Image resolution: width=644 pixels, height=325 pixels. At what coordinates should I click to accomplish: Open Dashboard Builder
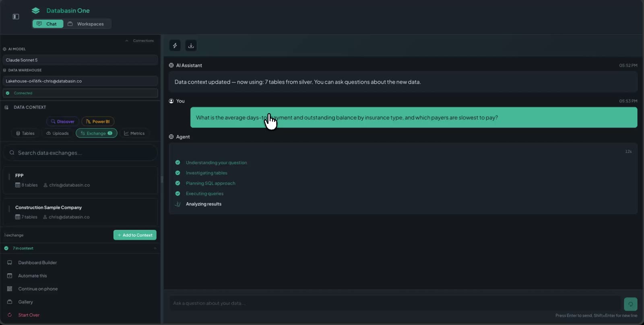37,263
